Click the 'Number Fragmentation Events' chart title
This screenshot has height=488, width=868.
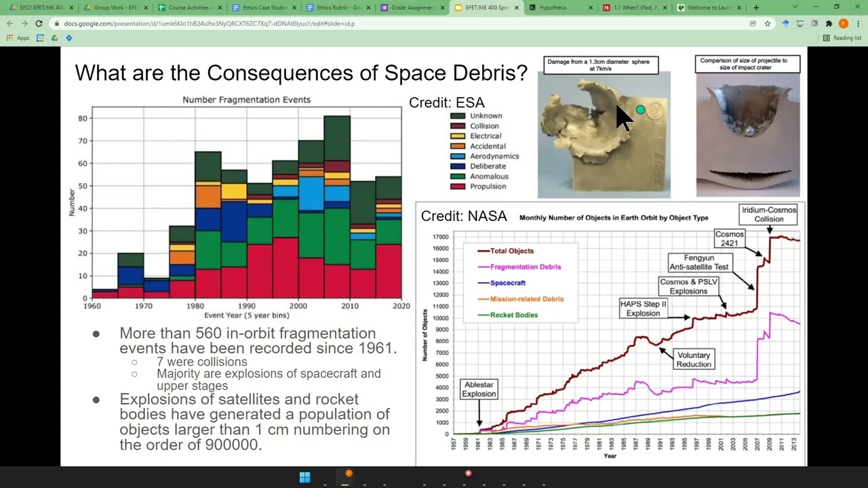pos(246,100)
